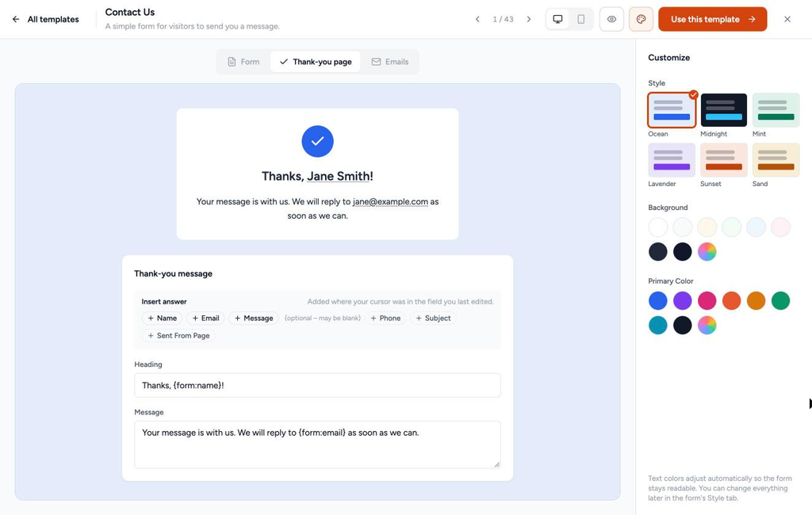Open the Emails tab
Viewport: 812px width, 515px height.
(390, 62)
